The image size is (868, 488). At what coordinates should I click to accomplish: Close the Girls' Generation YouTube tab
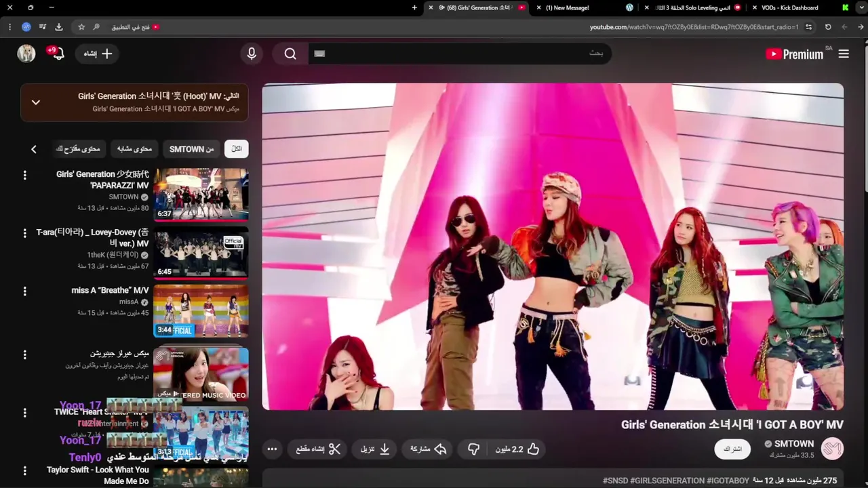431,7
